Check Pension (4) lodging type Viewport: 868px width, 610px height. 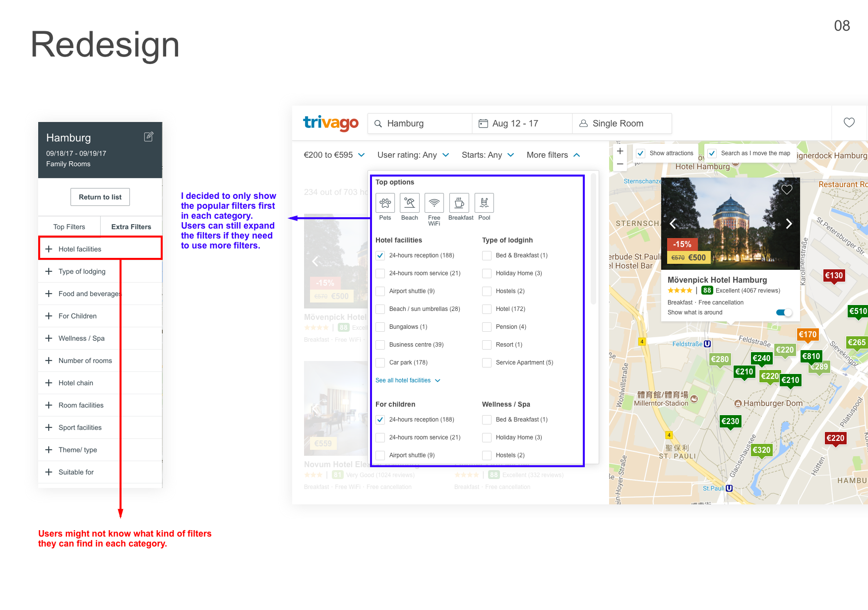pyautogui.click(x=487, y=327)
